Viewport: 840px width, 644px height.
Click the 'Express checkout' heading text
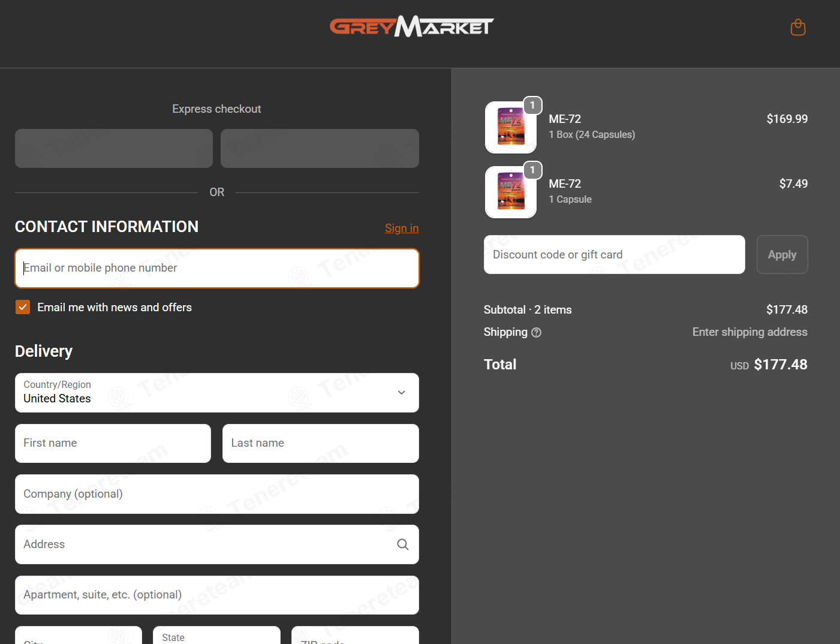216,109
